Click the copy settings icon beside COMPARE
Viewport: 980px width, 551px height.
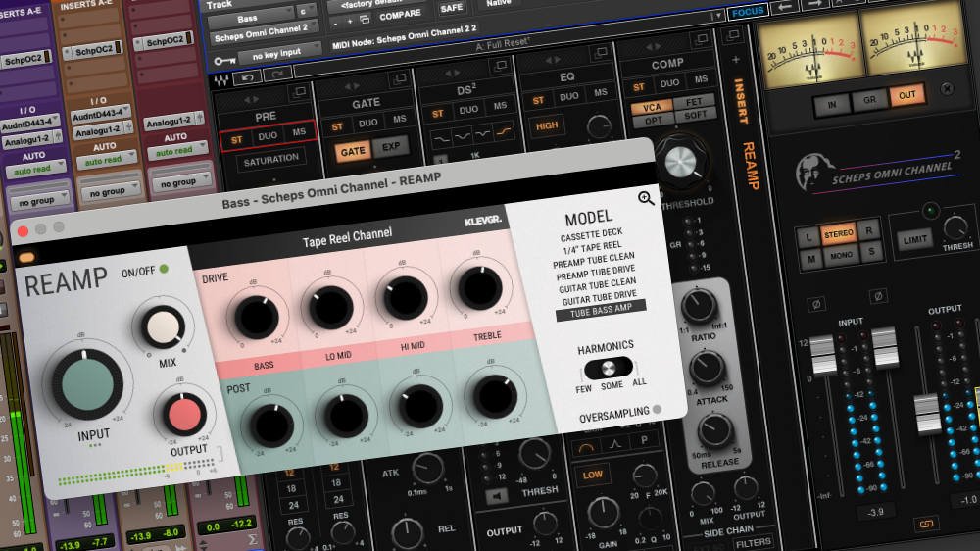(x=365, y=20)
